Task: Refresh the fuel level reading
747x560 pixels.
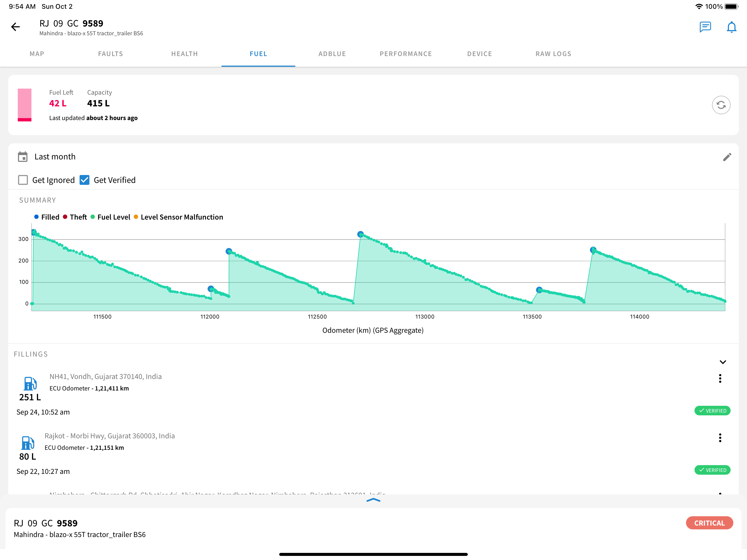Action: tap(721, 105)
